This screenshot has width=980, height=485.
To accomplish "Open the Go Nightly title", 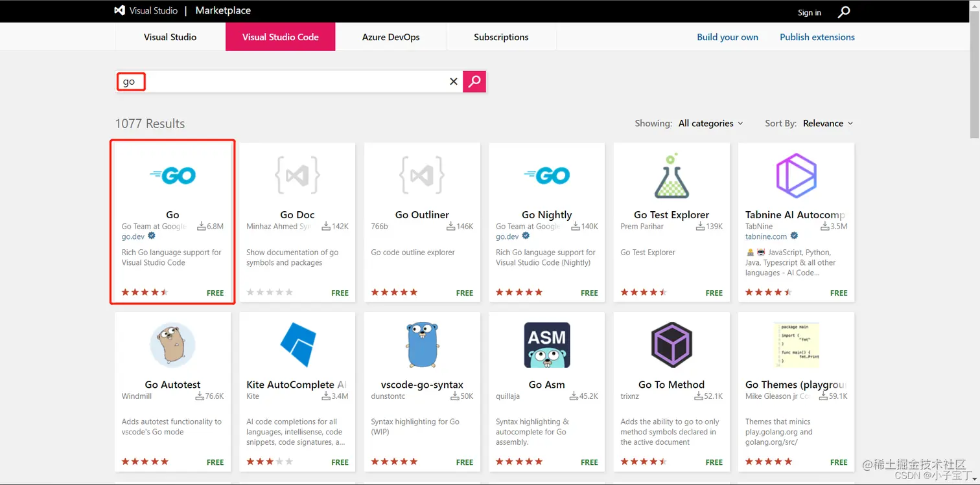I will 546,214.
